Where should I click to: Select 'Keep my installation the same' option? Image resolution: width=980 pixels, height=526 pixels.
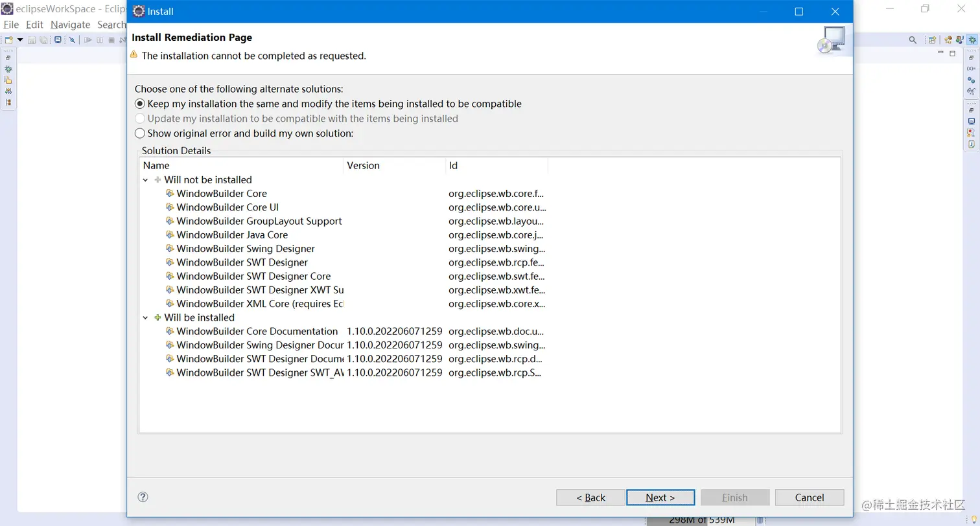click(x=328, y=104)
